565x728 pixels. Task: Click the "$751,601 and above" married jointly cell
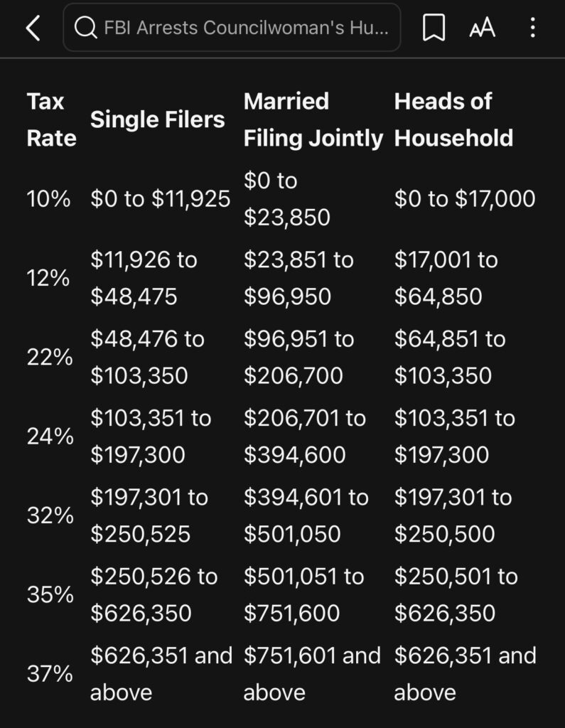312,673
